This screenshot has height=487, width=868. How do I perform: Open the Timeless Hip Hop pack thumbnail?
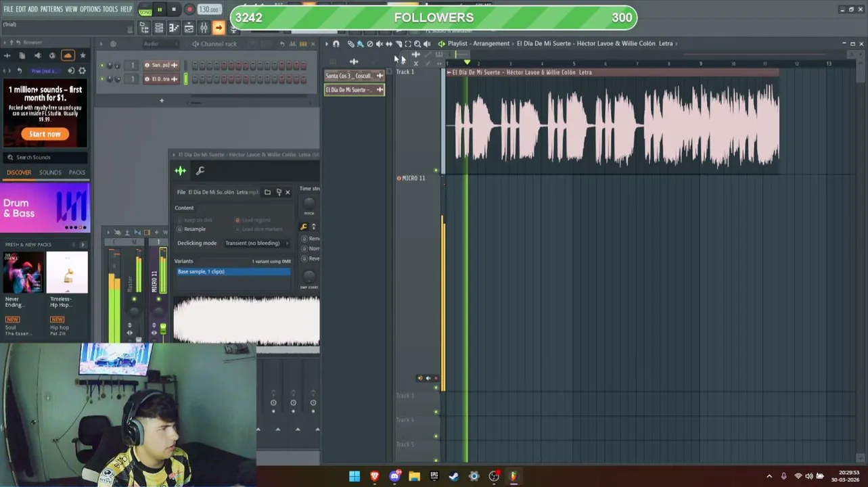[67, 273]
